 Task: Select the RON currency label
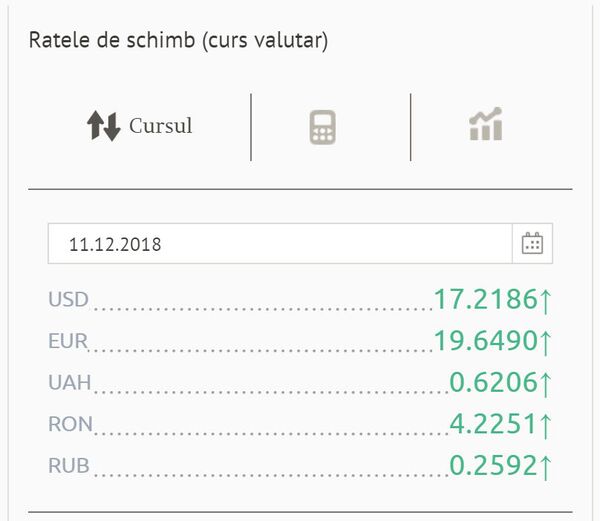70,424
